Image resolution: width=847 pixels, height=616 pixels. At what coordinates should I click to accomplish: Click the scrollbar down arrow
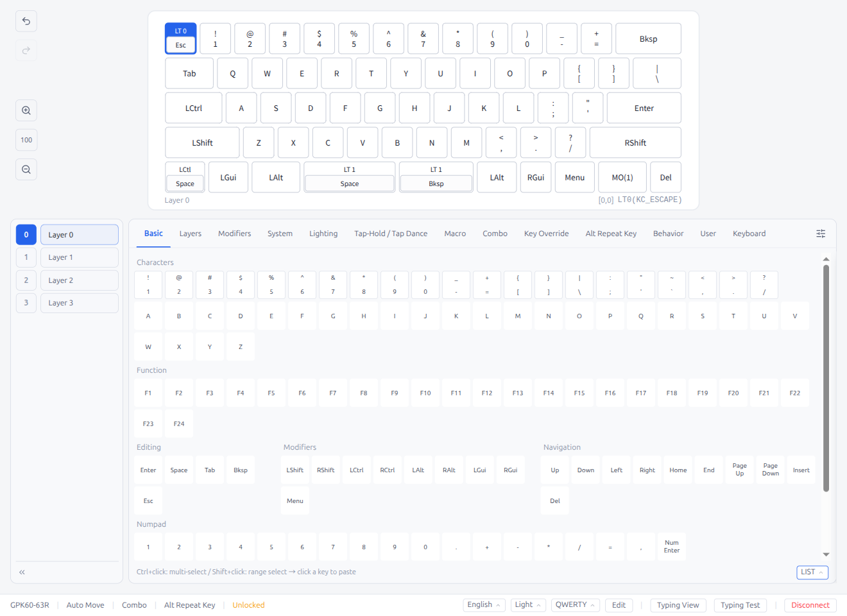tap(826, 554)
